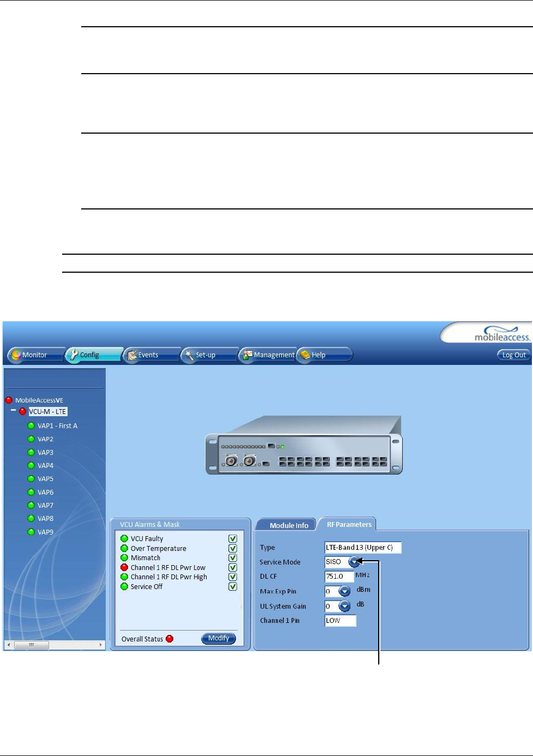The image size is (533, 756).
Task: Click the Channel 1 RF DL Pwr High indicator
Action: (124, 577)
